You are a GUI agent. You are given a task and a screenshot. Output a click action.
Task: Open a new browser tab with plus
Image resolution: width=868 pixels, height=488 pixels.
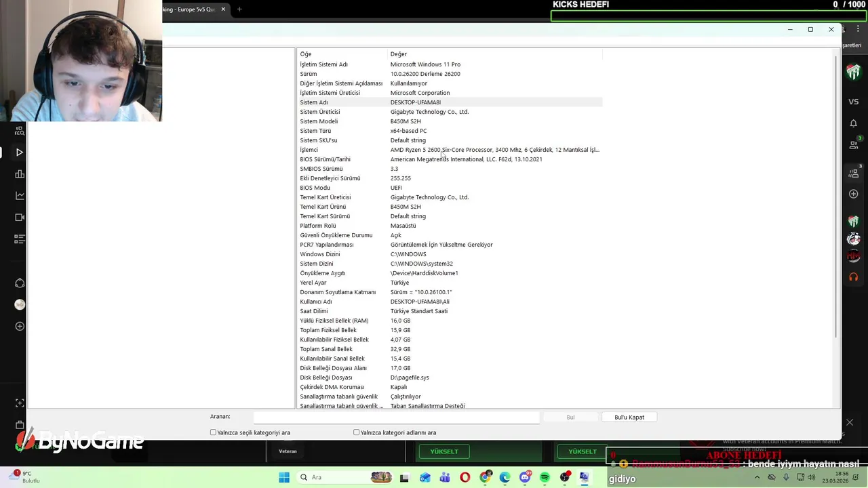pos(239,9)
